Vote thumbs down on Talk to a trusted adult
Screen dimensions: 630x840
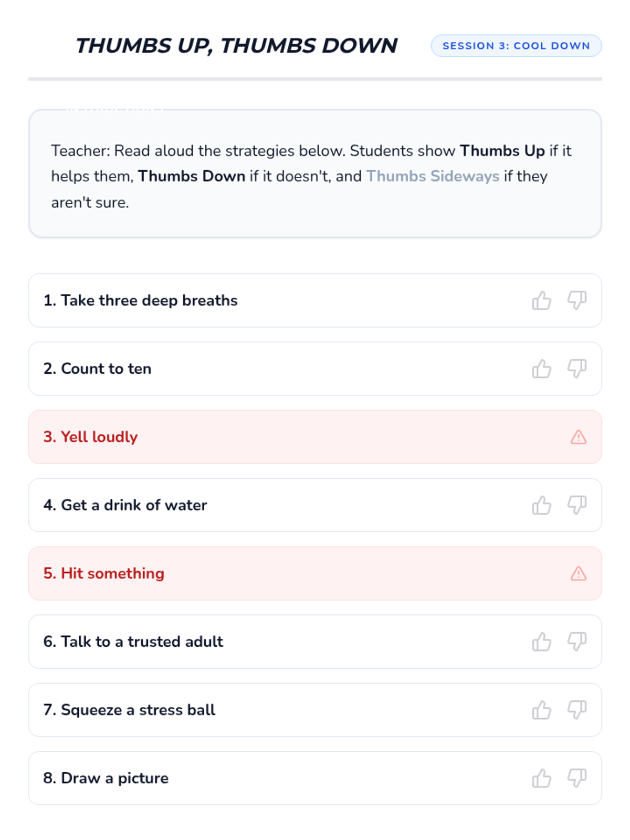[576, 642]
